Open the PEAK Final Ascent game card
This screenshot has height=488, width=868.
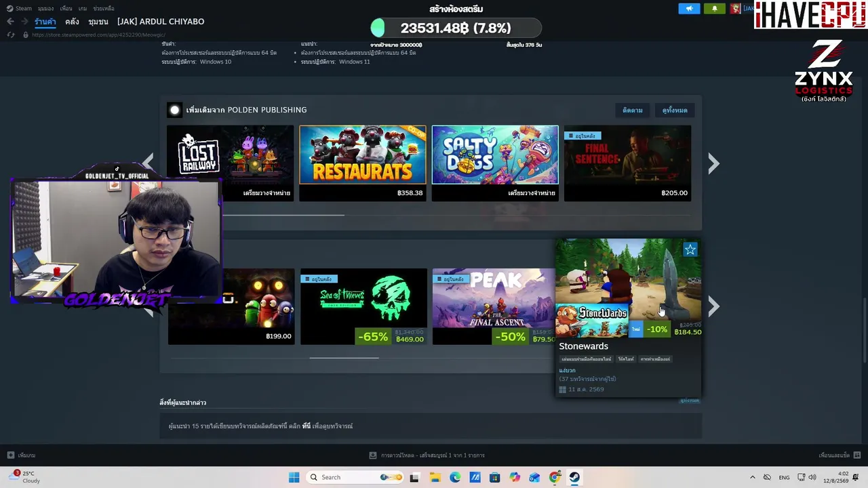[494, 306]
